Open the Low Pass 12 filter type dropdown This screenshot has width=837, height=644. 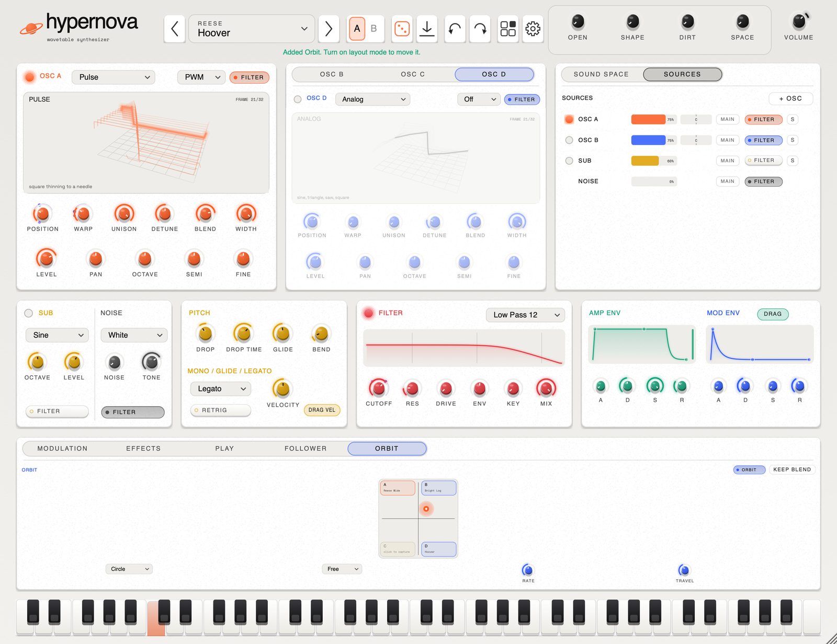pos(525,315)
